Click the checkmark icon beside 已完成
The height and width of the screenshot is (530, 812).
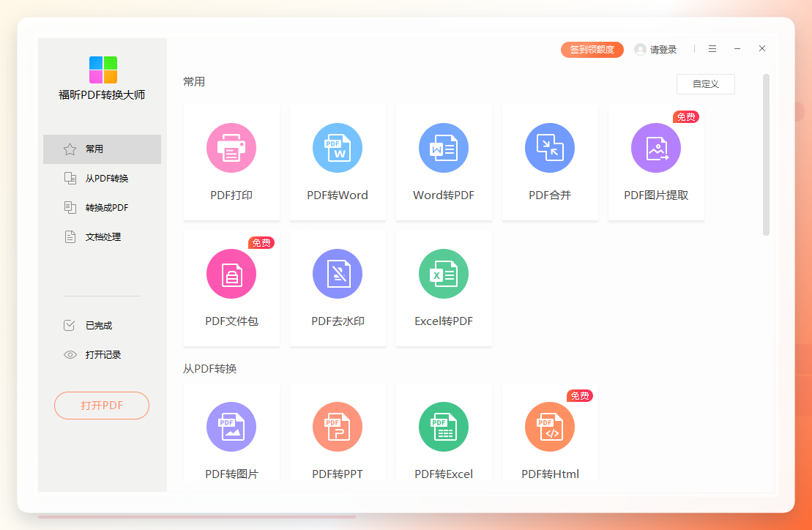tap(70, 325)
